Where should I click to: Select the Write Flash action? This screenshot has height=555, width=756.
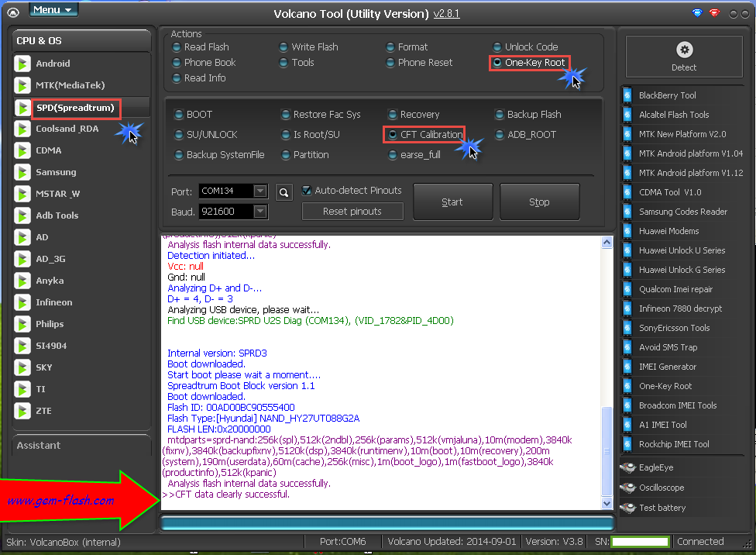coord(283,47)
